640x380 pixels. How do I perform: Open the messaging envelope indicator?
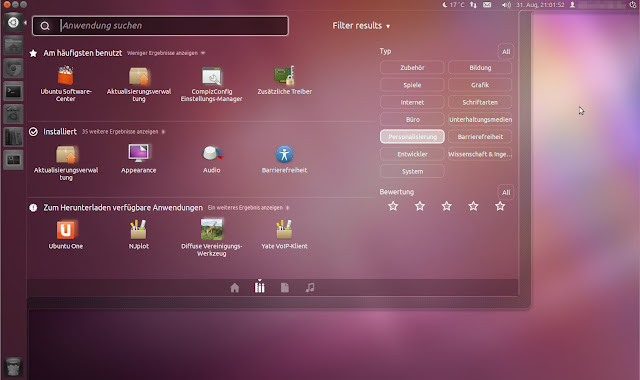487,5
